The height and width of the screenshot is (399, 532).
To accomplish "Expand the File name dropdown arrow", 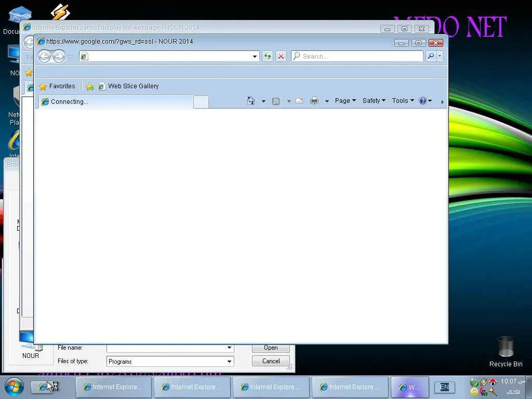I will (229, 348).
